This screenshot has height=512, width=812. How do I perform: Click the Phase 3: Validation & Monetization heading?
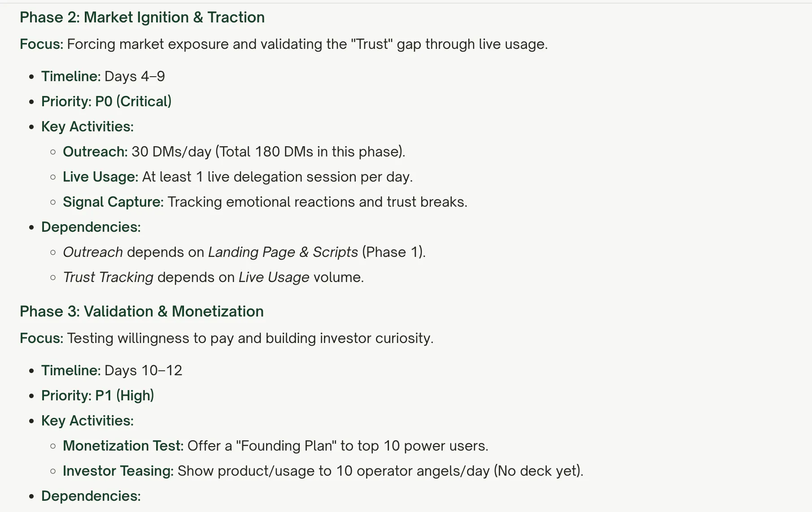(x=142, y=312)
